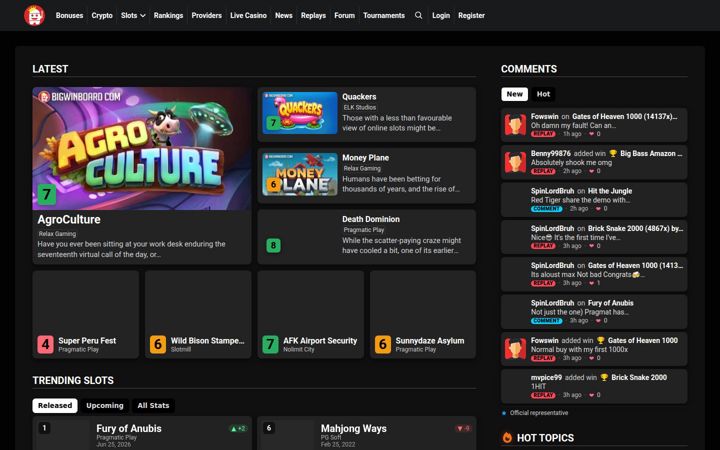
Task: Select the New comments filter
Action: (514, 94)
